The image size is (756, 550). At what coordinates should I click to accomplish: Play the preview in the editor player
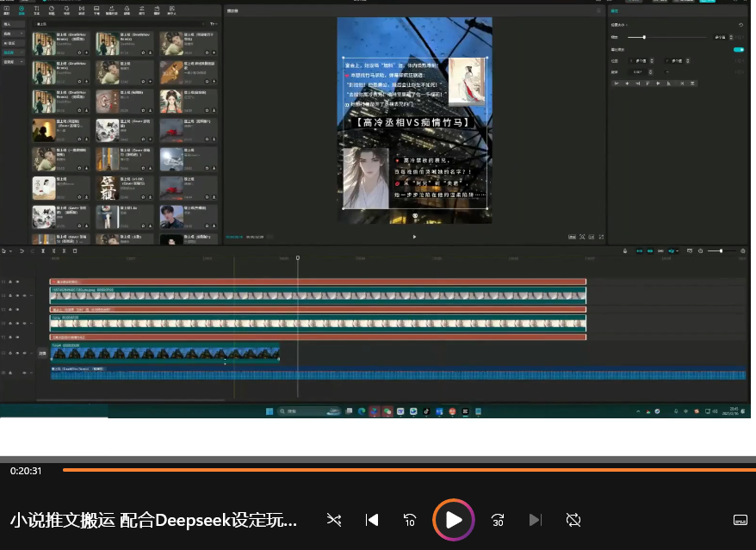tap(415, 237)
